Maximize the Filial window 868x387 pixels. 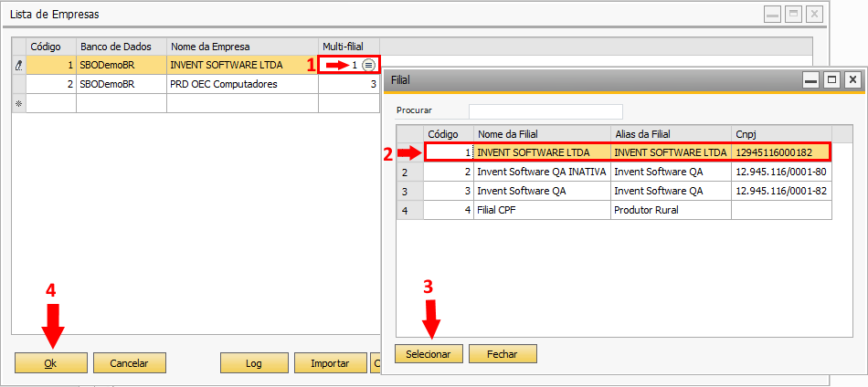[831, 80]
